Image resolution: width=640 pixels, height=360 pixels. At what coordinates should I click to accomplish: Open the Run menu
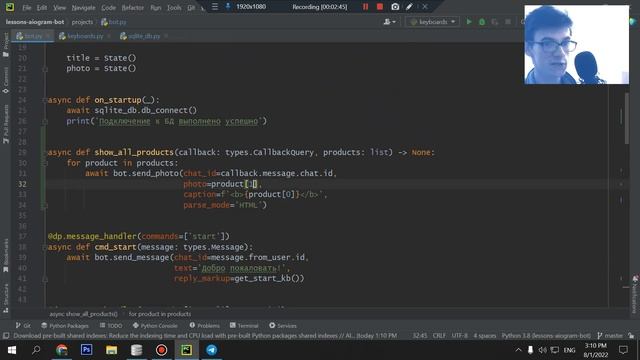click(156, 7)
